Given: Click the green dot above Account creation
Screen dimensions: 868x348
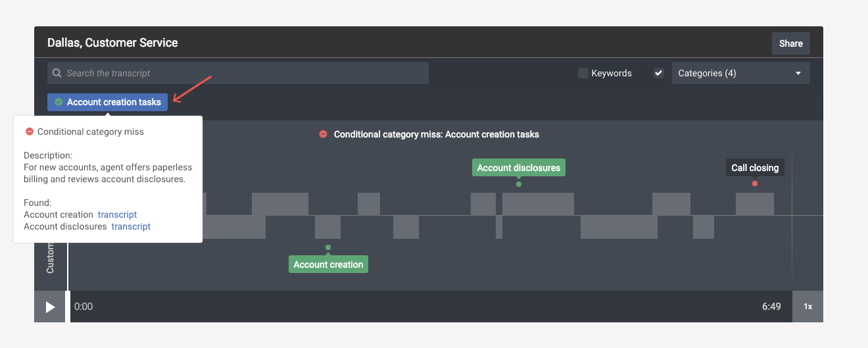Looking at the screenshot, I should 328,247.
